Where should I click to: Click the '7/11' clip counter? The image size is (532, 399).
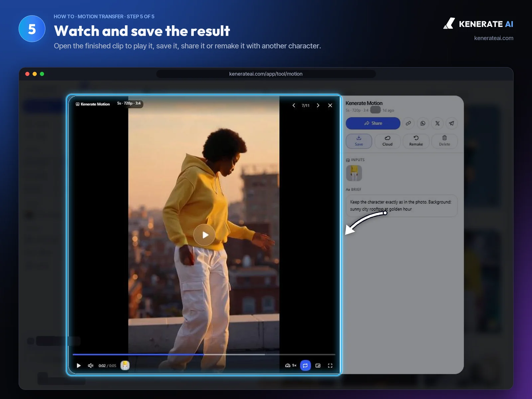[x=306, y=105]
